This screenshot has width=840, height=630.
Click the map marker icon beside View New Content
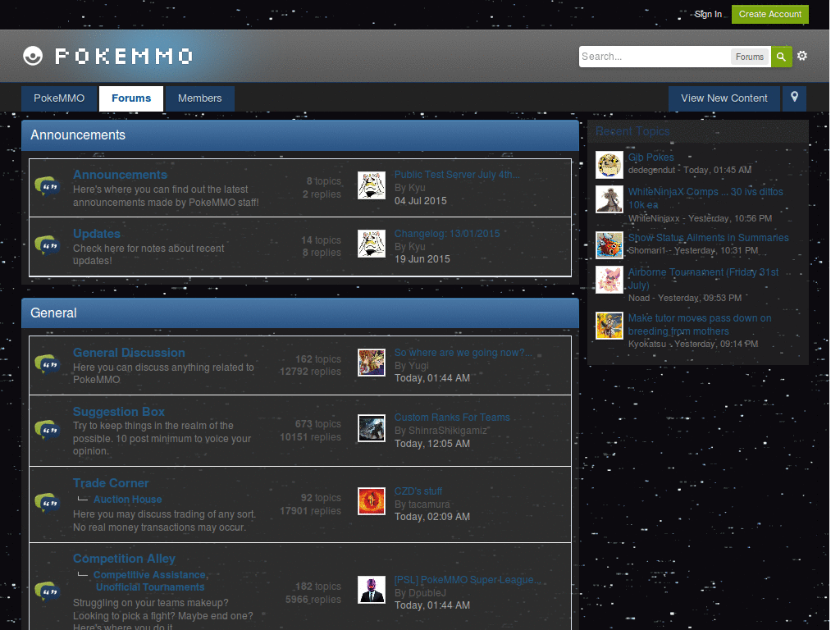[x=793, y=98]
